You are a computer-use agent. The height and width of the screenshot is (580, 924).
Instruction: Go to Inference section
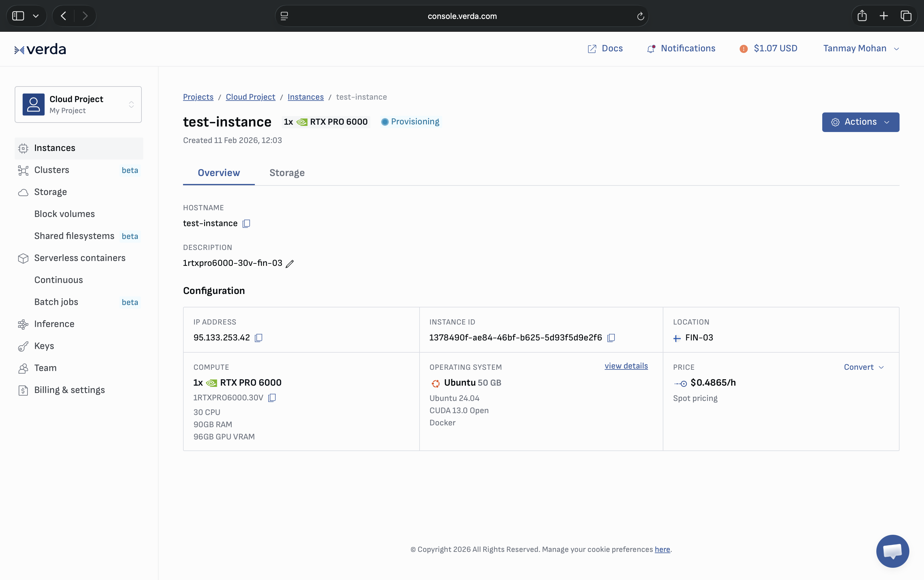(79, 324)
